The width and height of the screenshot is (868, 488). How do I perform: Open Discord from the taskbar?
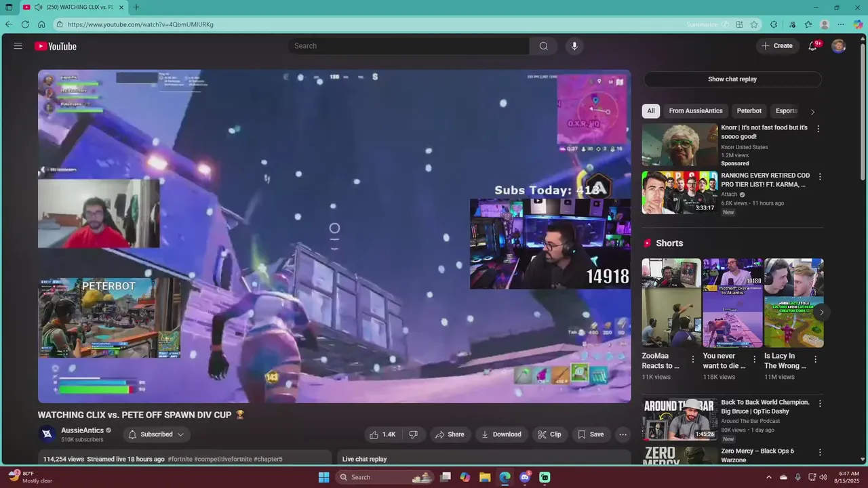(525, 477)
